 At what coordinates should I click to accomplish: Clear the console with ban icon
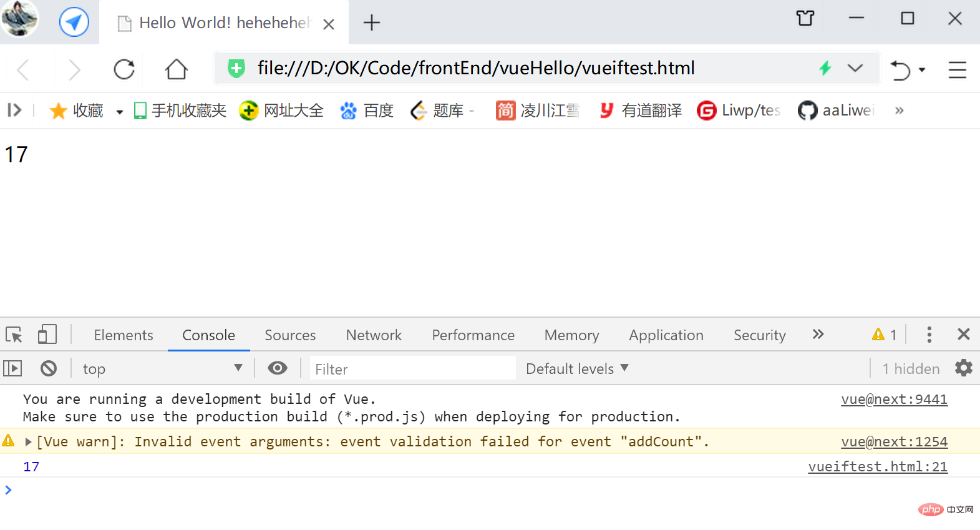49,368
